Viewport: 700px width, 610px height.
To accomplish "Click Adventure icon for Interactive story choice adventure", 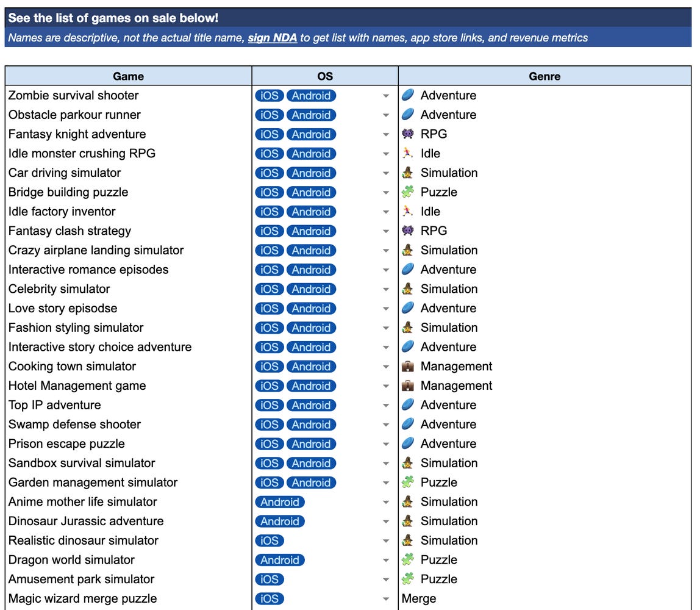I will pyautogui.click(x=407, y=346).
